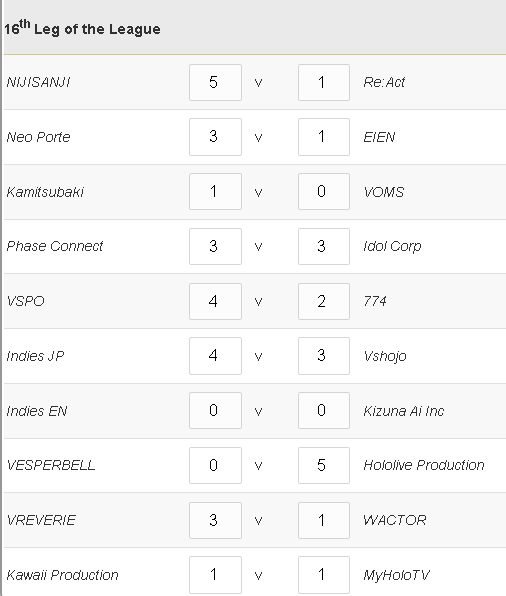Viewport: 506px width, 596px height.
Task: Select Kizuna Ai Inc score box
Action: click(324, 411)
